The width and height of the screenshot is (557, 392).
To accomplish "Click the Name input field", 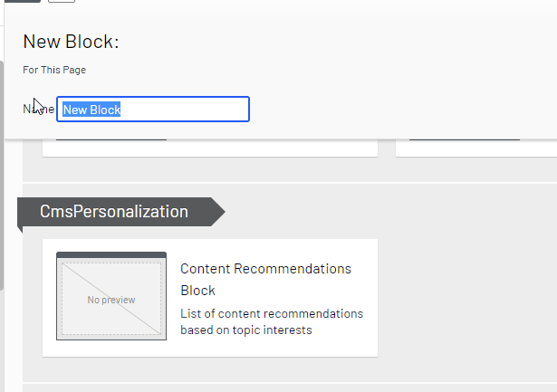I will (x=181, y=110).
